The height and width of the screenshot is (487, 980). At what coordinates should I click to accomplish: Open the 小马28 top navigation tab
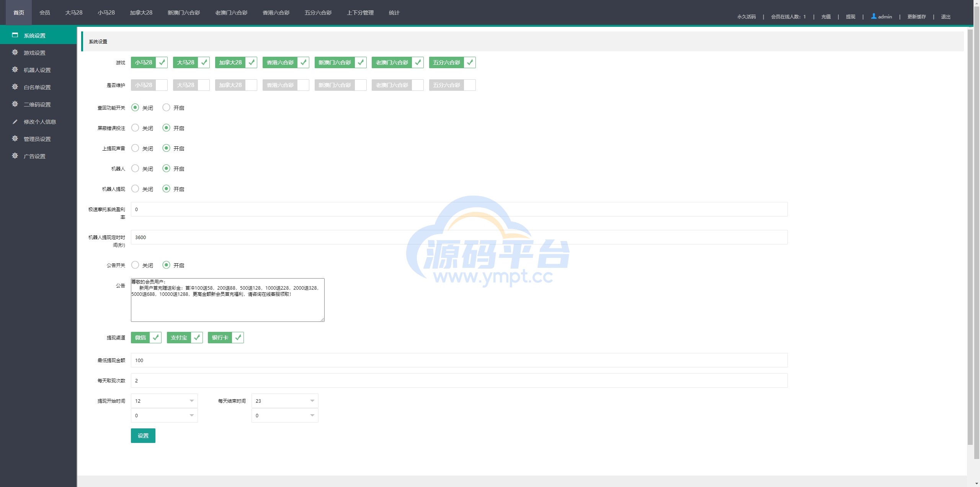tap(106, 13)
